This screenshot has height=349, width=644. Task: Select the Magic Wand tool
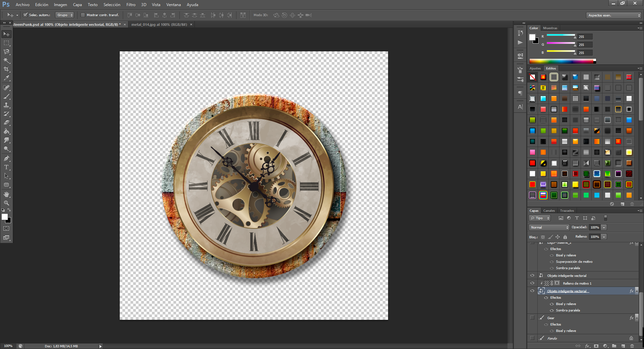tap(6, 60)
